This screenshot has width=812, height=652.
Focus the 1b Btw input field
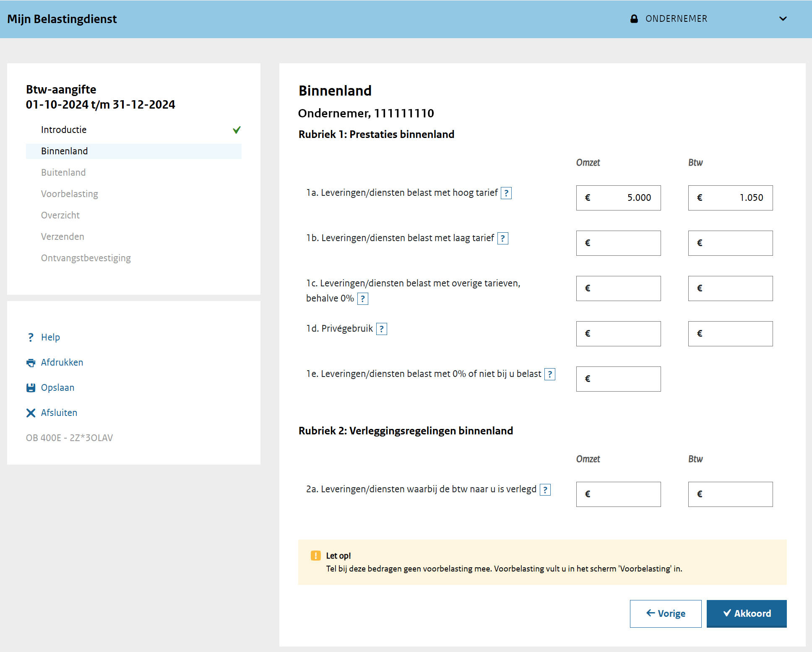(x=730, y=243)
